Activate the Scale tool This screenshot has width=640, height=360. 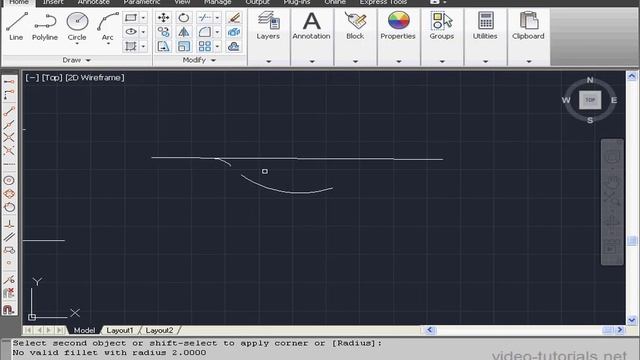[x=184, y=46]
